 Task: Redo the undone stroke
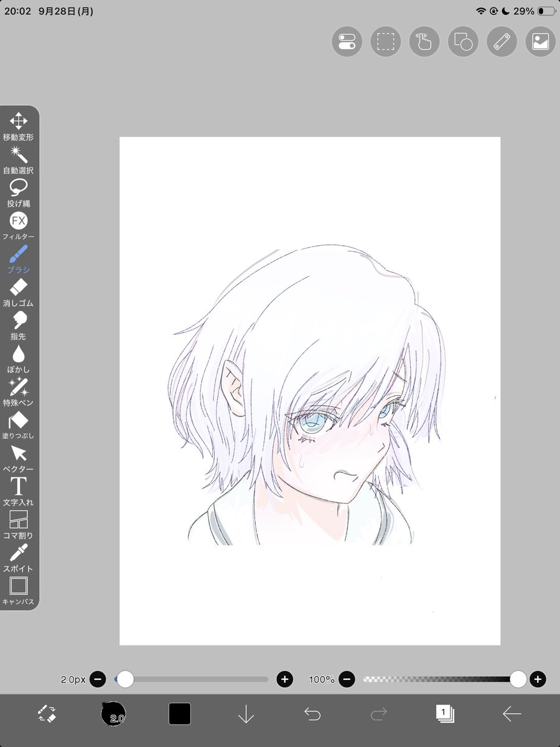(378, 714)
